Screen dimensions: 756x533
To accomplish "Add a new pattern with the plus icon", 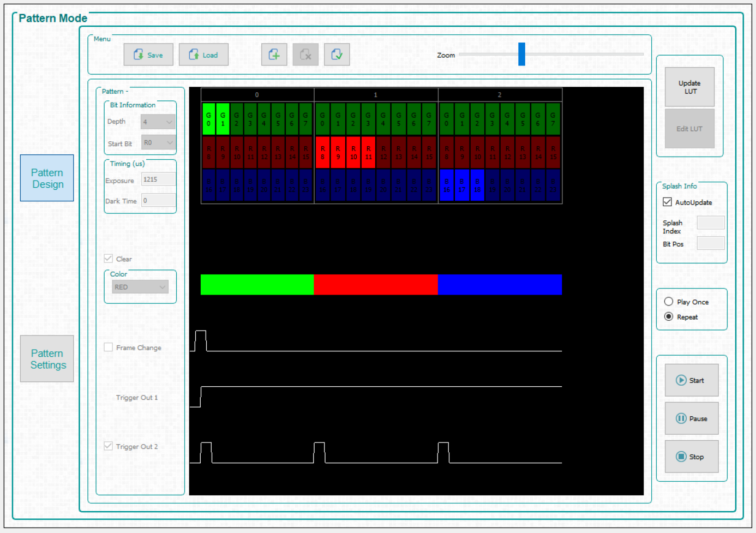I will pos(274,55).
